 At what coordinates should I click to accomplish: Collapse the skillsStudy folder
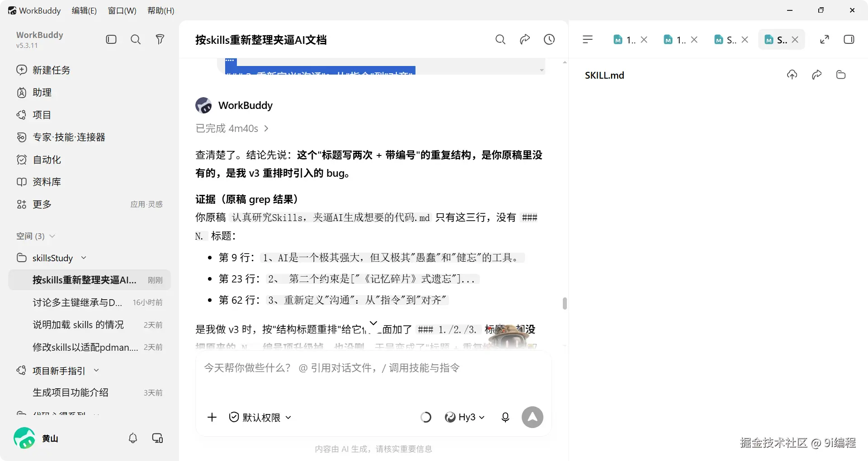pos(84,258)
